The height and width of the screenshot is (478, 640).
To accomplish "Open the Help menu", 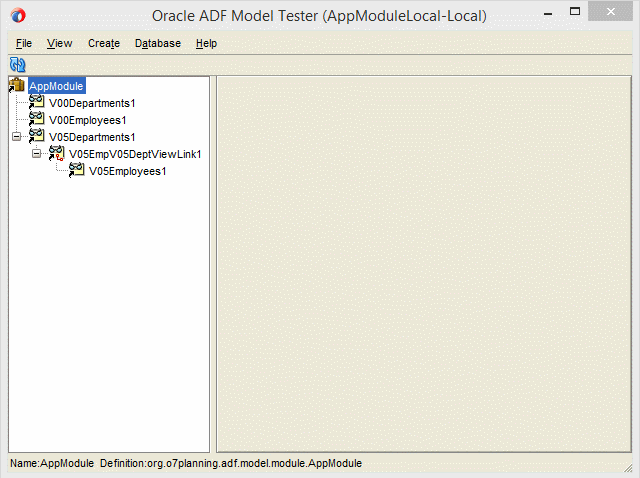I will pyautogui.click(x=206, y=43).
